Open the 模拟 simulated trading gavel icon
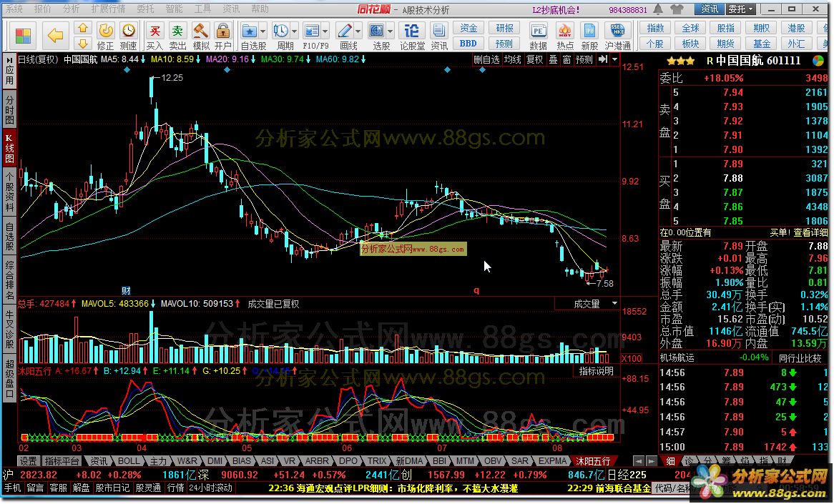834x504 pixels. (x=200, y=36)
